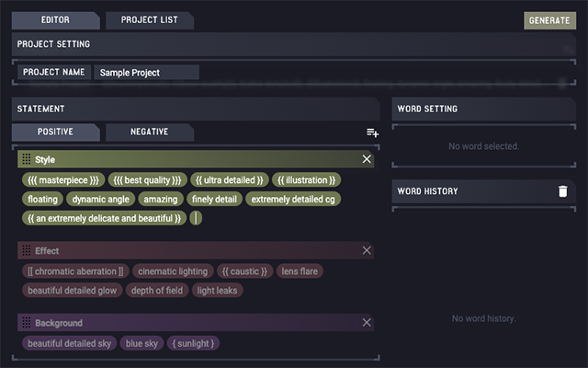Select the Positive statement tab
Viewport: 588px width, 368px height.
tap(54, 132)
